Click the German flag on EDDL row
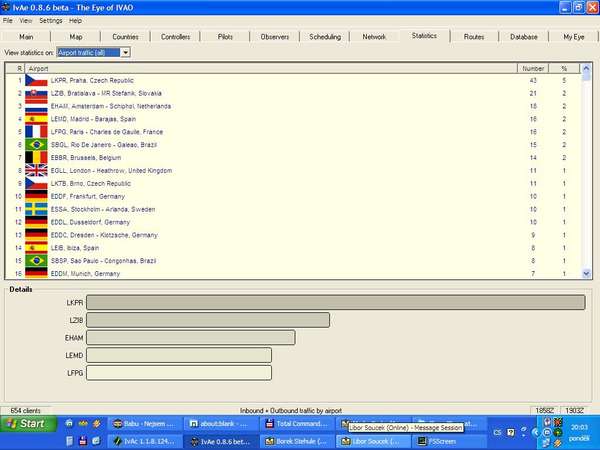Screen dimensions: 600x450 36,222
